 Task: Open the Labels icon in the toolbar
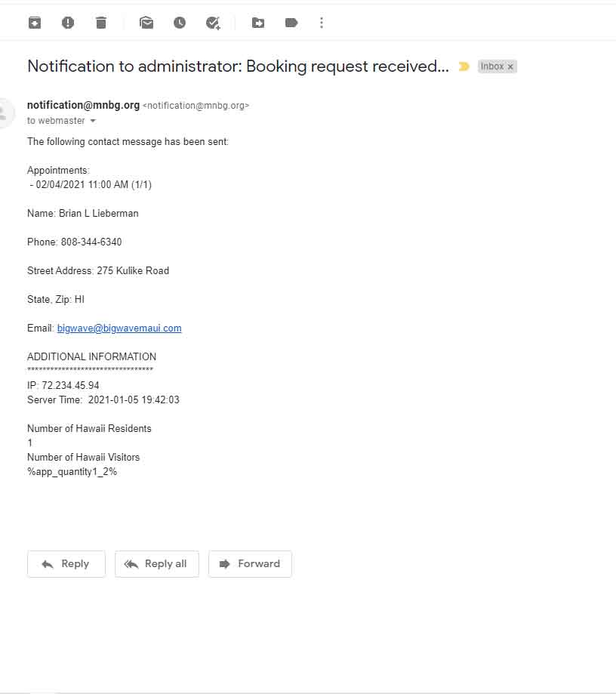coord(291,23)
